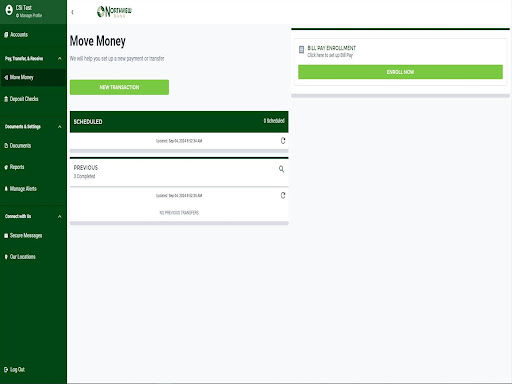Open Deposit Checks page
This screenshot has height=384, width=512.
[x=33, y=99]
